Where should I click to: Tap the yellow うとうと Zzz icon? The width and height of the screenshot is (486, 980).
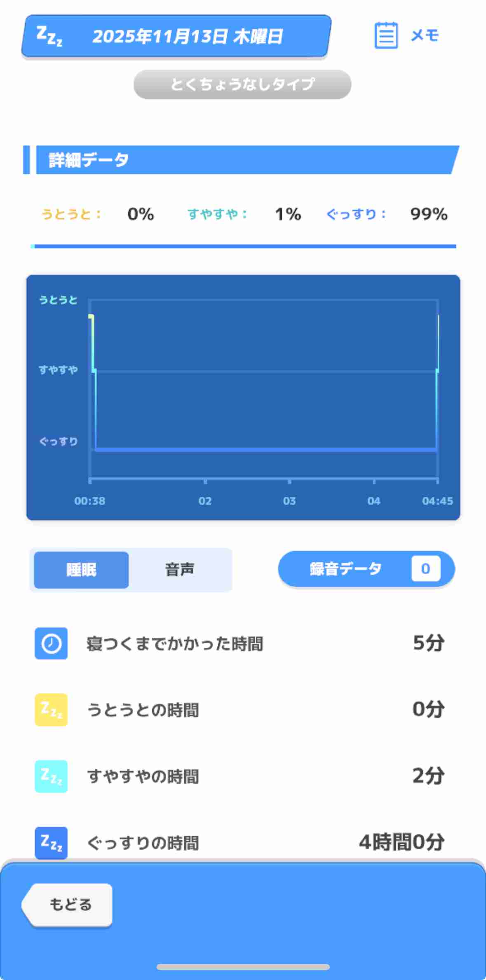tap(51, 709)
